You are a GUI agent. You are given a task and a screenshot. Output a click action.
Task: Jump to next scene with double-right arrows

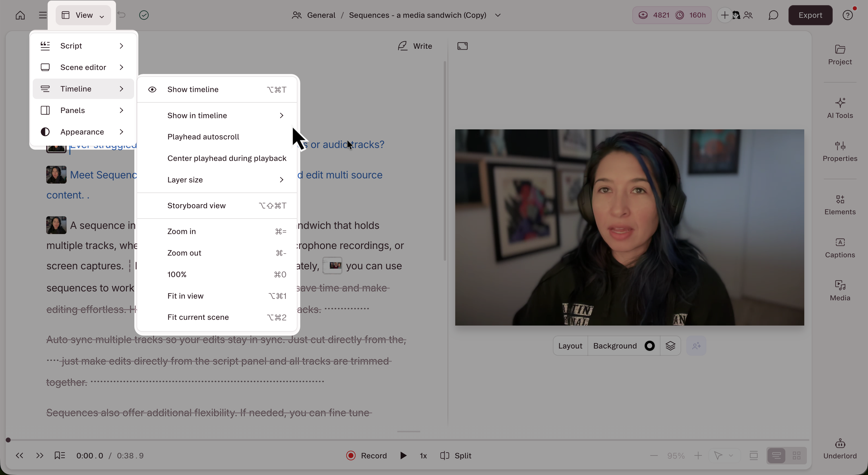coord(40,455)
